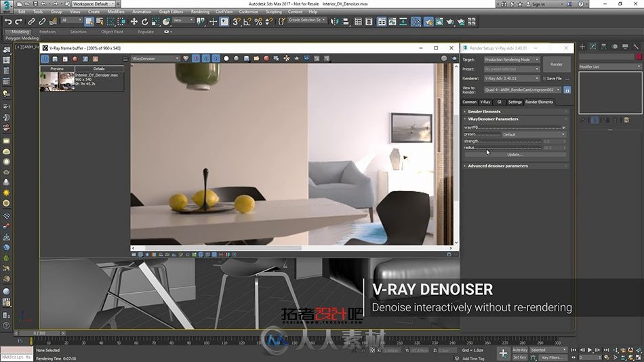Toggle the 3D Snaps button
The width and height of the screenshot is (644, 362).
point(236,22)
